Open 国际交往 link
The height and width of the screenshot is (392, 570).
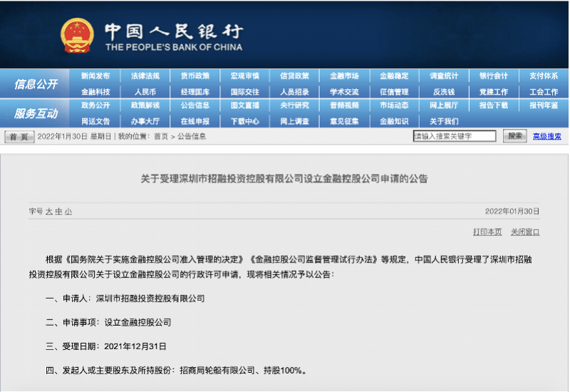pyautogui.click(x=244, y=92)
